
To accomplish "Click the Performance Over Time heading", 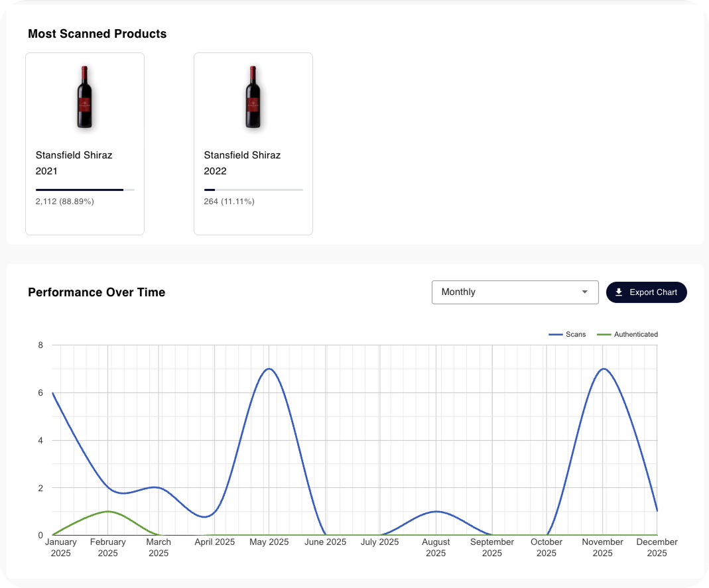I will [x=97, y=292].
